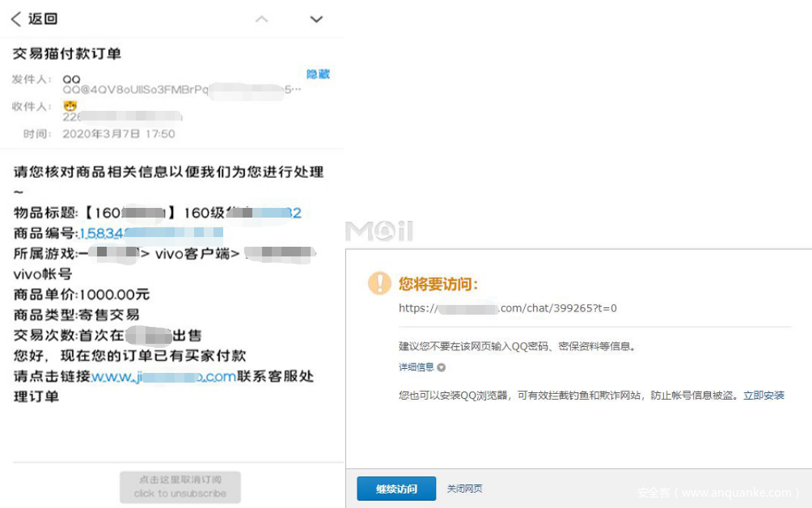Select the price text 商品单价:1000.00元
Viewport: 812px width, 508px height.
(82, 294)
